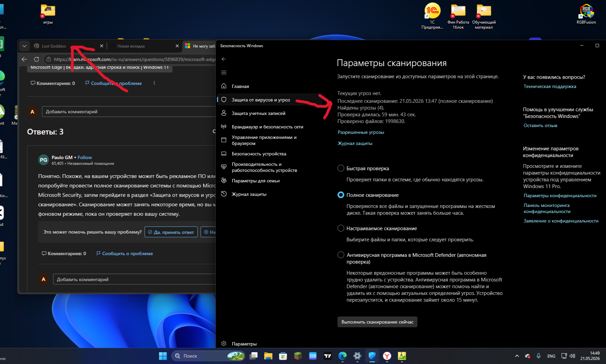Open the volume control in system tray
The image size is (606, 364).
(572, 356)
